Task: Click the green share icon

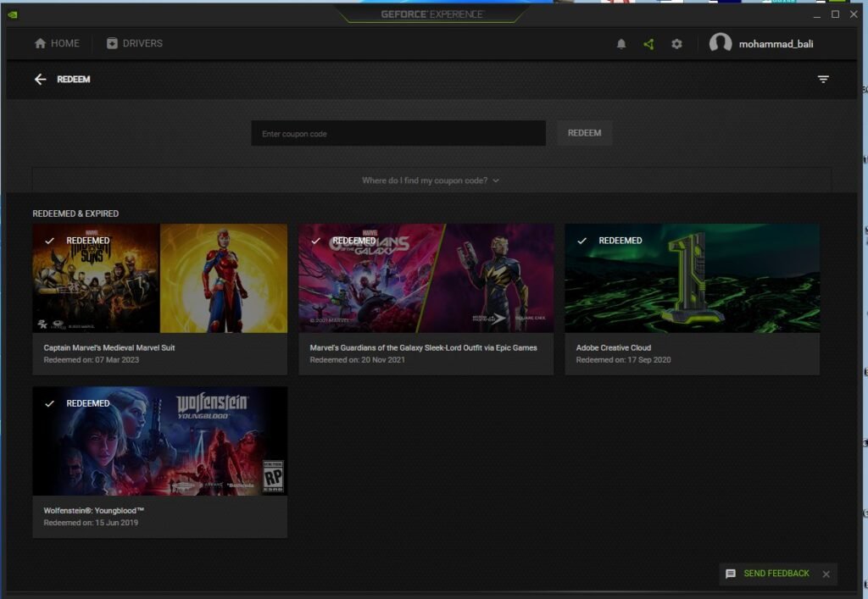Action: pyautogui.click(x=648, y=43)
